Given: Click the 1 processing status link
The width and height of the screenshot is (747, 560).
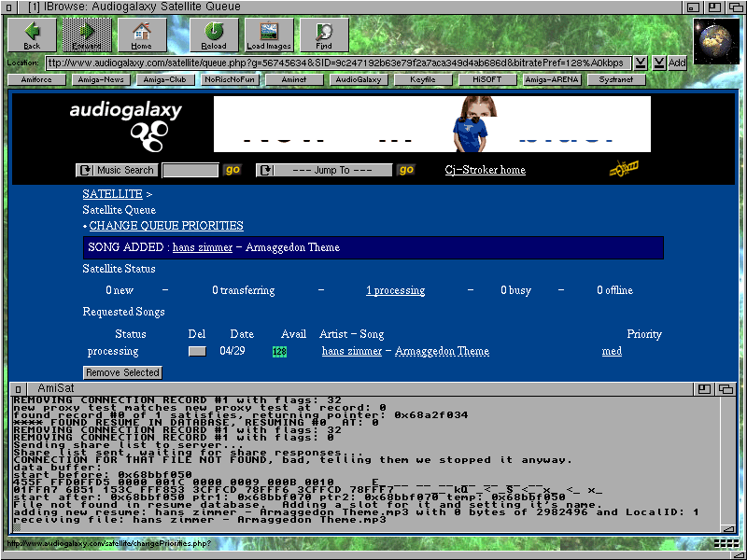Looking at the screenshot, I should pos(395,290).
